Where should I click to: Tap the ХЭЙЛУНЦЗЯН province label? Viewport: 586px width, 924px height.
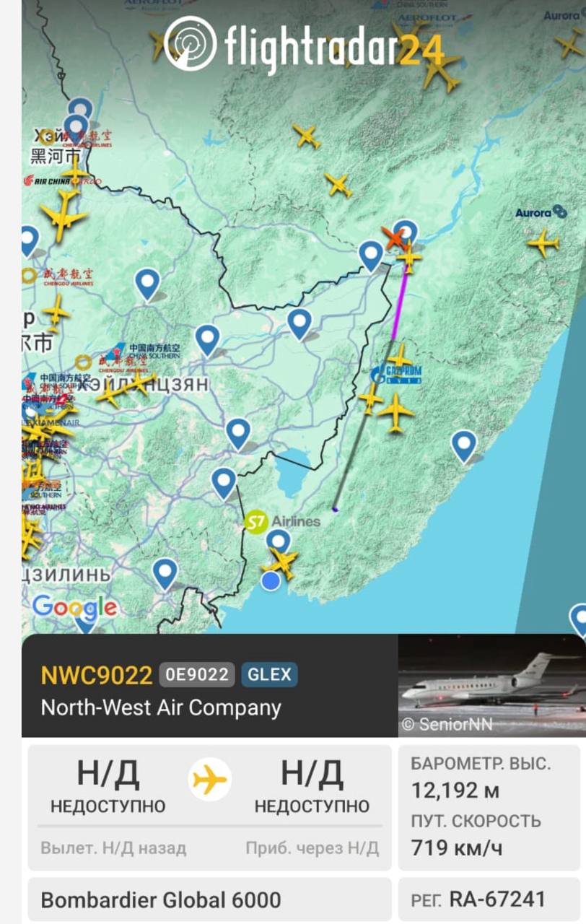pyautogui.click(x=142, y=385)
